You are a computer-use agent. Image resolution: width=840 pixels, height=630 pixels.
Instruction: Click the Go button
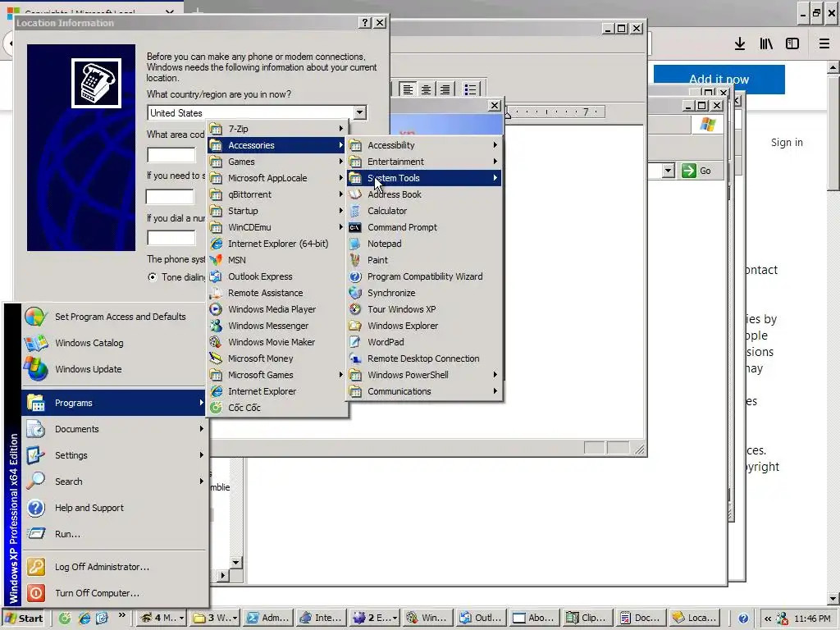point(696,171)
